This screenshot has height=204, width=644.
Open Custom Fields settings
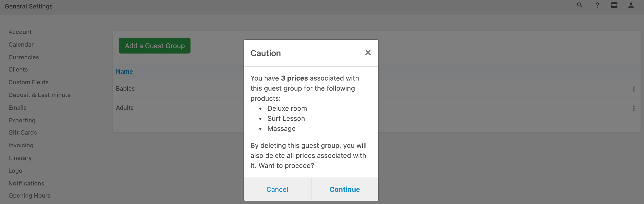29,82
